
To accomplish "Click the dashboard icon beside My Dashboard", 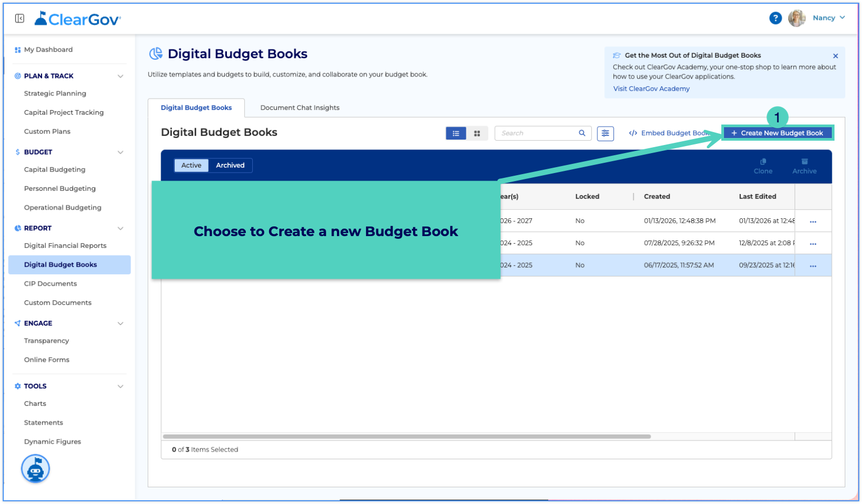I will (x=18, y=50).
